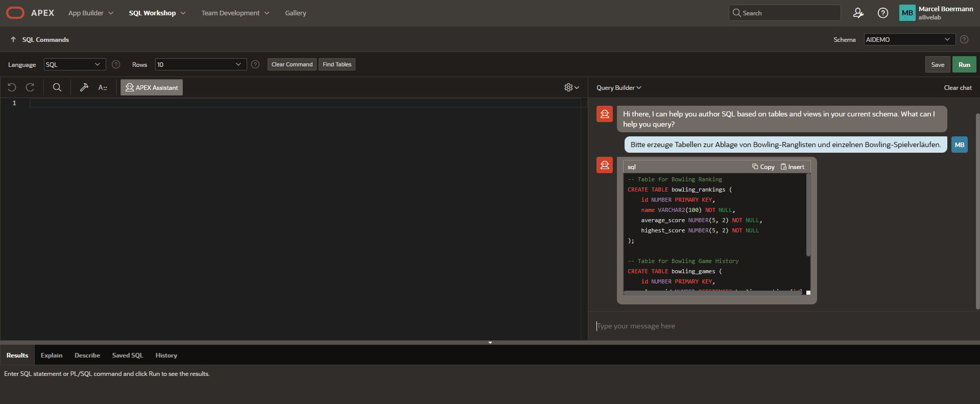Screen dimensions: 980x404
Task: Click the Clear Command button
Action: pos(292,64)
